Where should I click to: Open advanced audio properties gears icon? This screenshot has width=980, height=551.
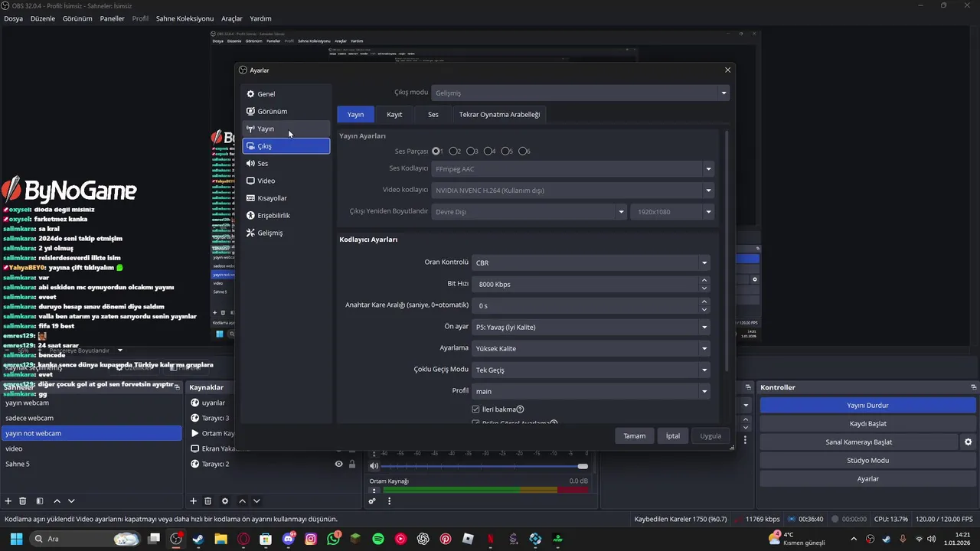tap(372, 501)
